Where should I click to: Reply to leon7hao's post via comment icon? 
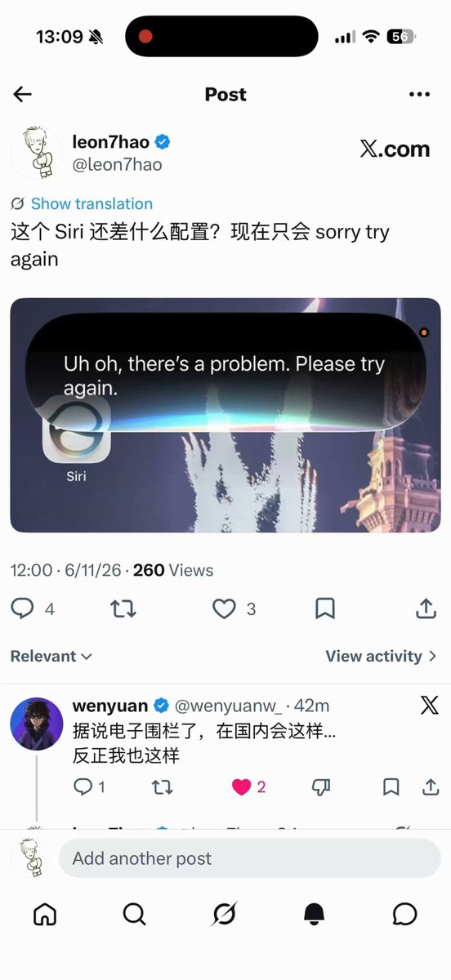pos(22,608)
